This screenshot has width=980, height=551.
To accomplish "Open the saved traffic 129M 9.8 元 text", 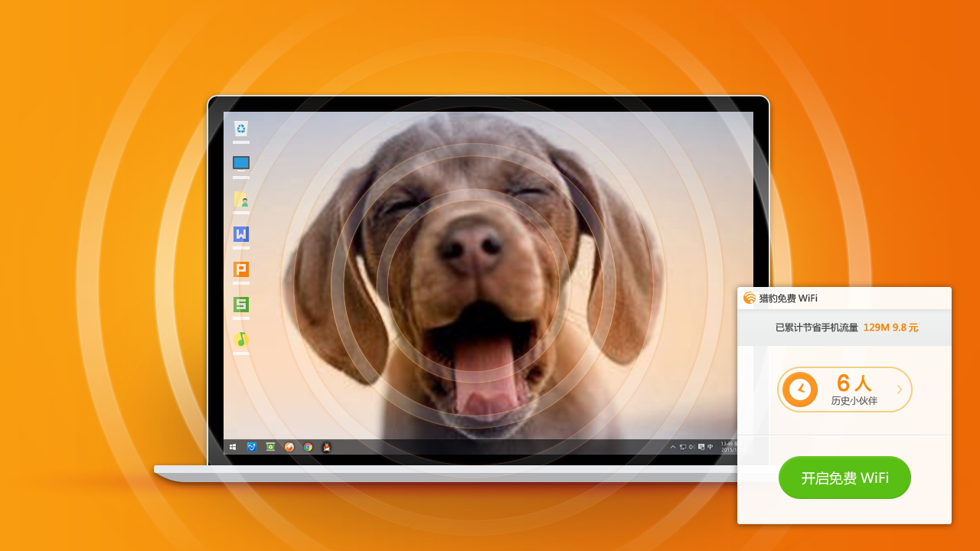I will click(890, 328).
